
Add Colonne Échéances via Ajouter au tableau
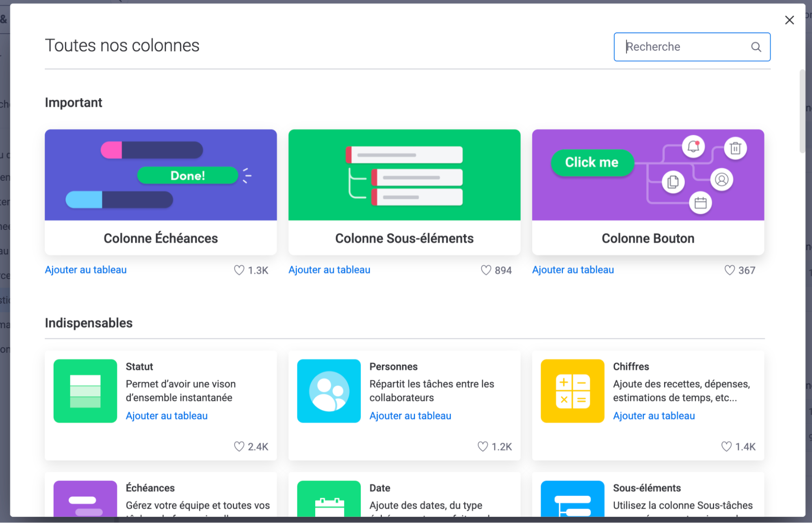point(86,270)
